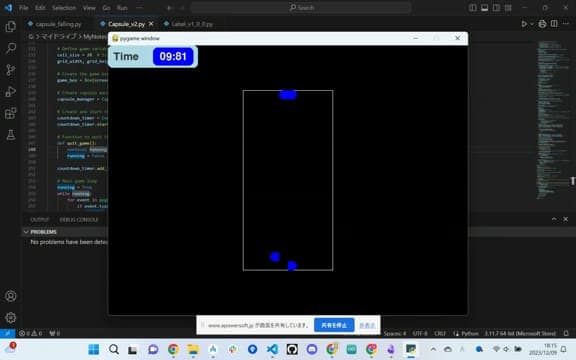Maximize the panel with up chevron
This screenshot has width=576, height=360.
pos(554,219)
